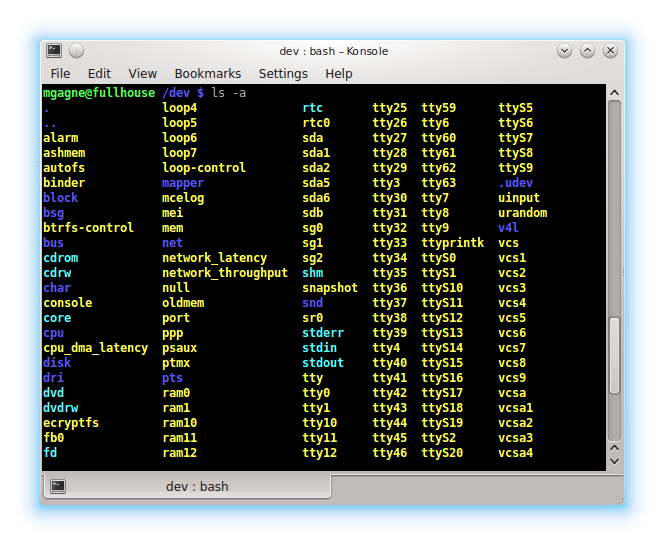This screenshot has width=665, height=545.
Task: Click the 'mcelog' entry
Action: pos(183,198)
